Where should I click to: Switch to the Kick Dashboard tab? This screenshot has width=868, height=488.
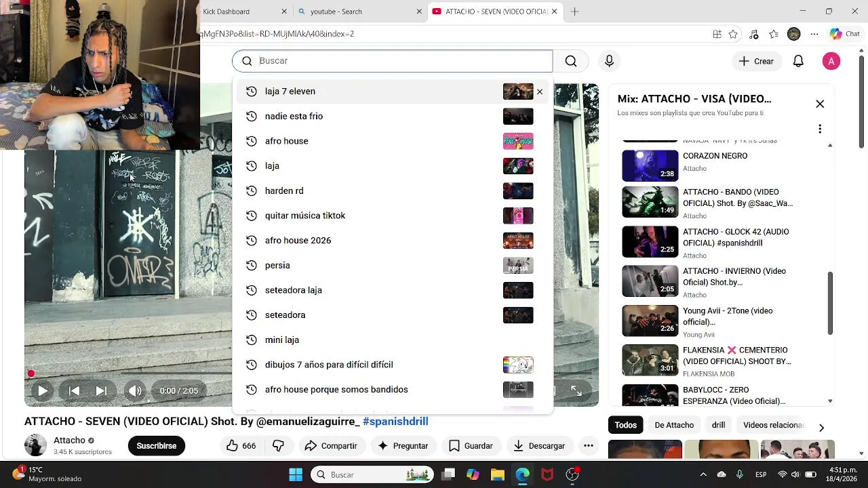click(239, 12)
